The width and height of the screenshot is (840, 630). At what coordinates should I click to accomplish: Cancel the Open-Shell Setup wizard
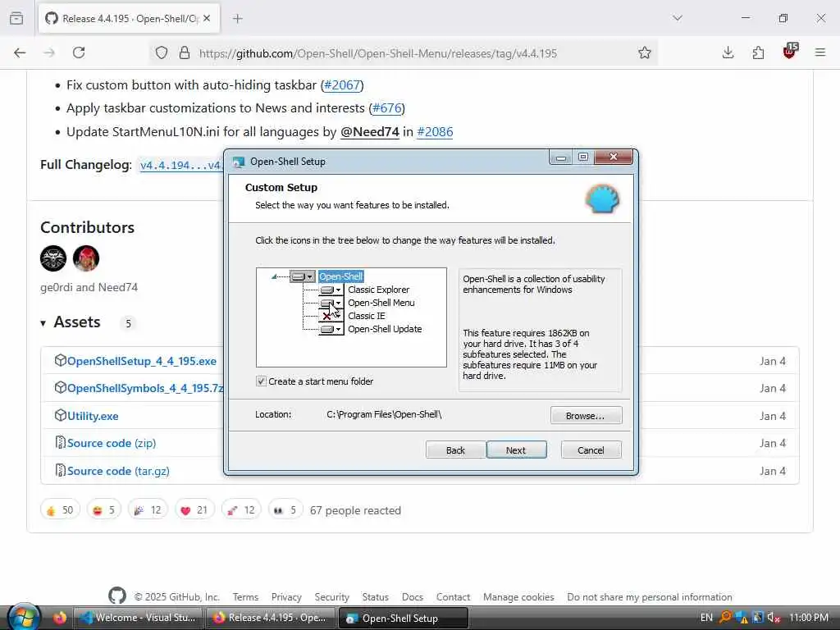[591, 450]
